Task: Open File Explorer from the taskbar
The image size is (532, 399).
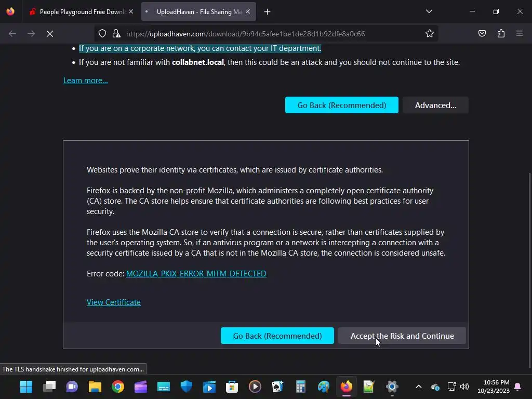Action: (95, 387)
